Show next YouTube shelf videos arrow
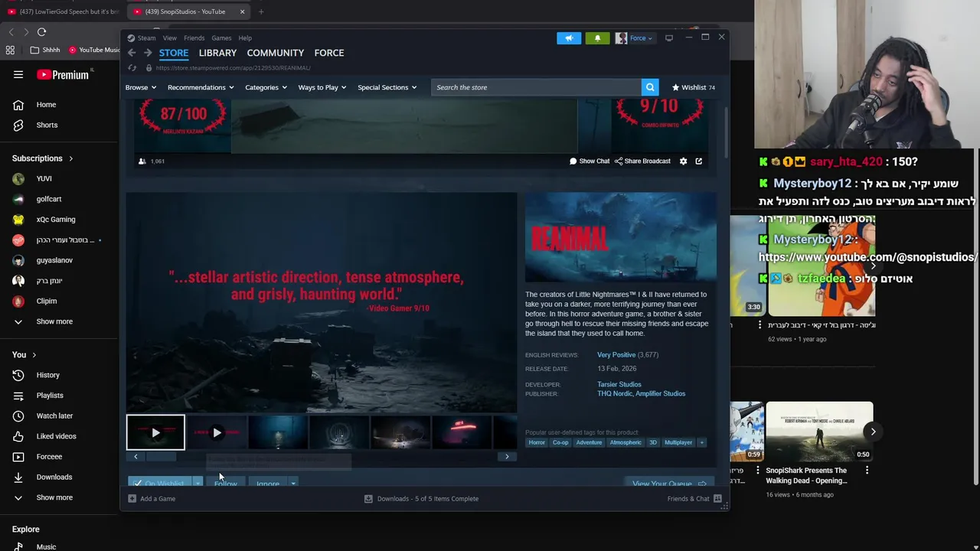 [x=873, y=432]
